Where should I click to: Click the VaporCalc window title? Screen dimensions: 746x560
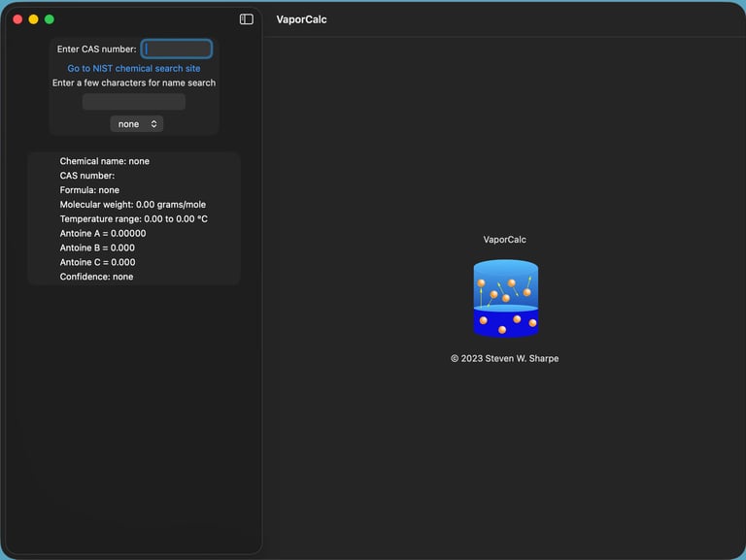pos(302,19)
